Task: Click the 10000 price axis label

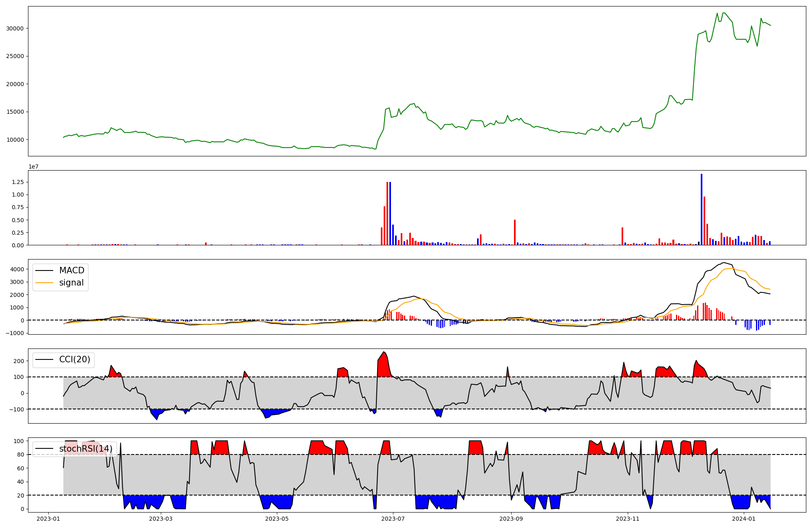Action: [15, 140]
